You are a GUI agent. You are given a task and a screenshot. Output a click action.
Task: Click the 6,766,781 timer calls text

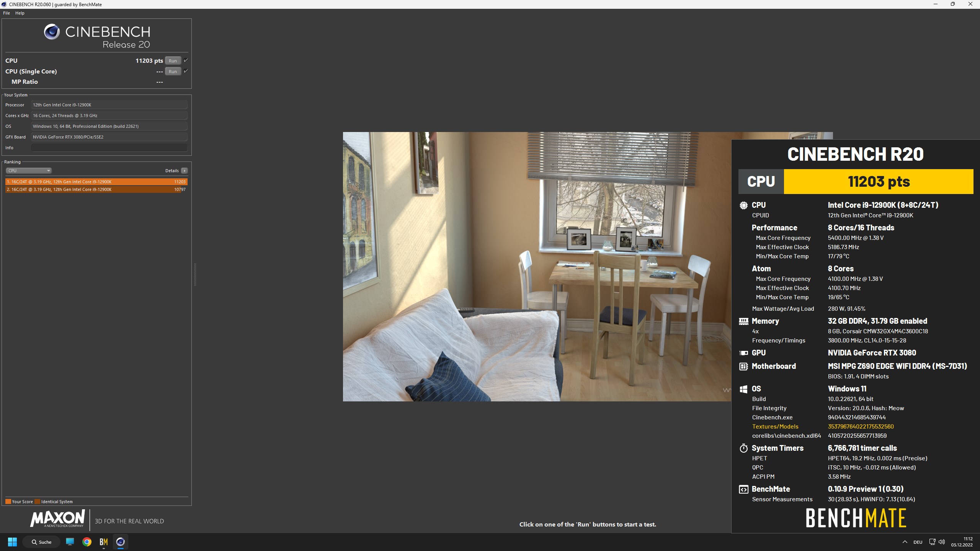[x=862, y=448]
